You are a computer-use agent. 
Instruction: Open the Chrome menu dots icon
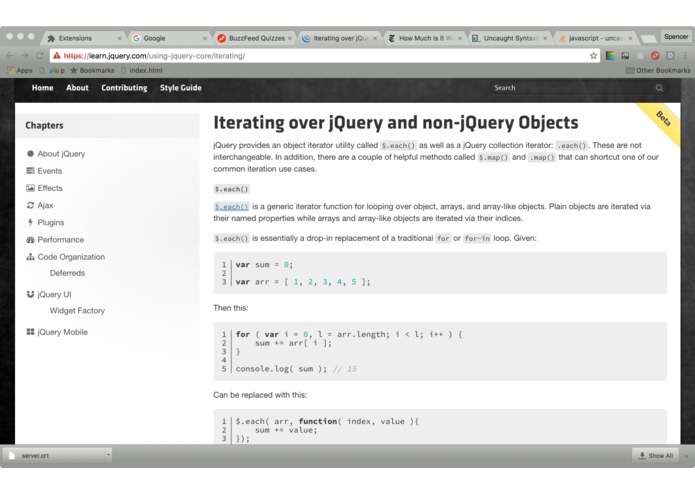(x=685, y=55)
